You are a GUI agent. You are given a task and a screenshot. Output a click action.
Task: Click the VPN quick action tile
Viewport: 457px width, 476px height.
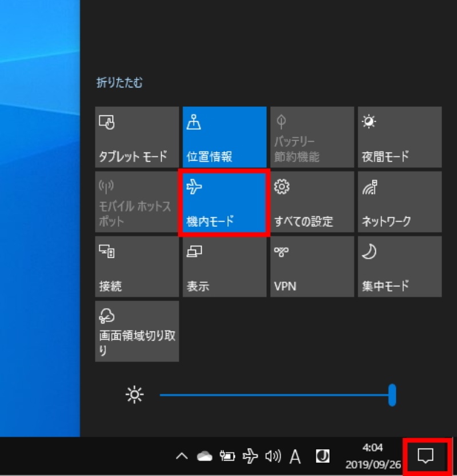(x=312, y=267)
